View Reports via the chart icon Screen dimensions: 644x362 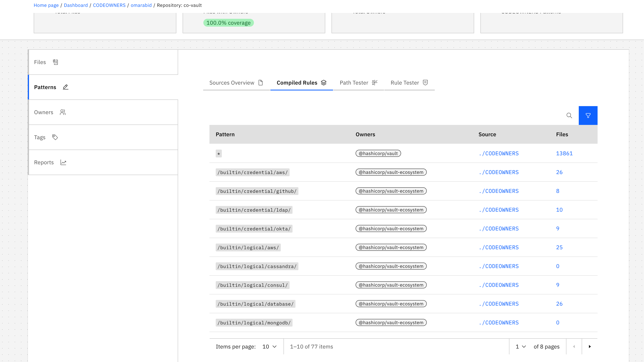tap(63, 162)
